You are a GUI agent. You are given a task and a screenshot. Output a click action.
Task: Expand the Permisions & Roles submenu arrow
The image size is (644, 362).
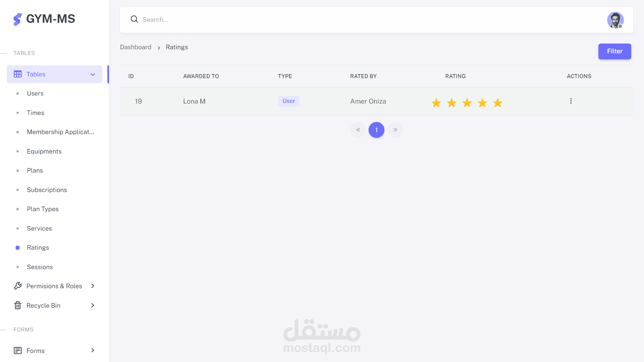(93, 286)
